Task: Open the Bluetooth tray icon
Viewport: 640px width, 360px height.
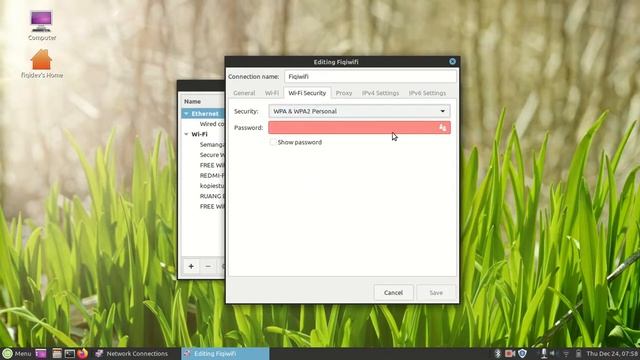Action: click(498, 353)
